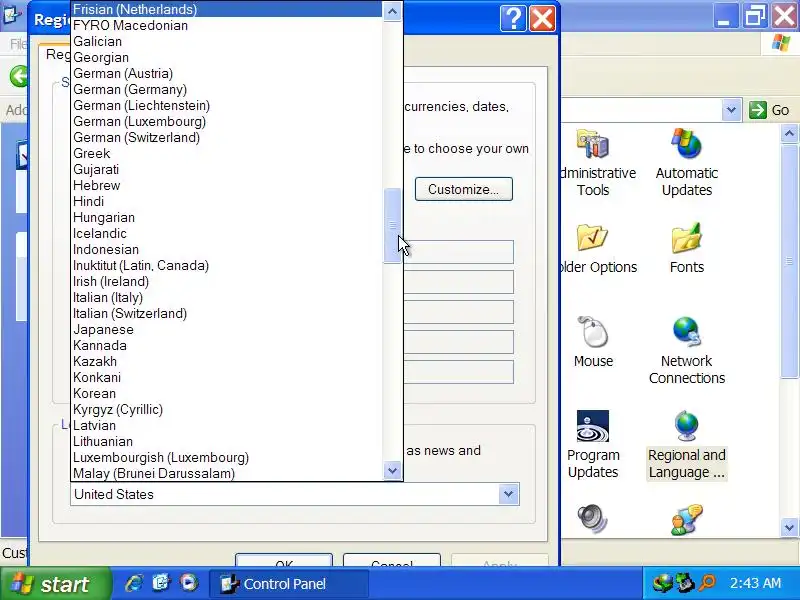800x600 pixels.
Task: Click the orange magnifier tray icon
Action: [708, 583]
